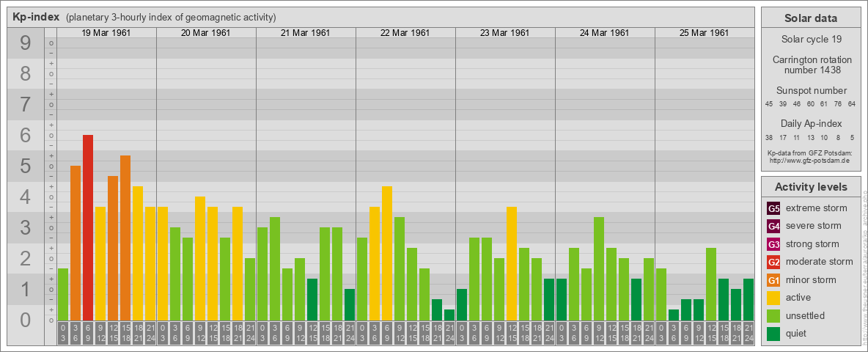Click the red bar on 19 Mar 1961
Screen dimensions: 868x352
88,227
